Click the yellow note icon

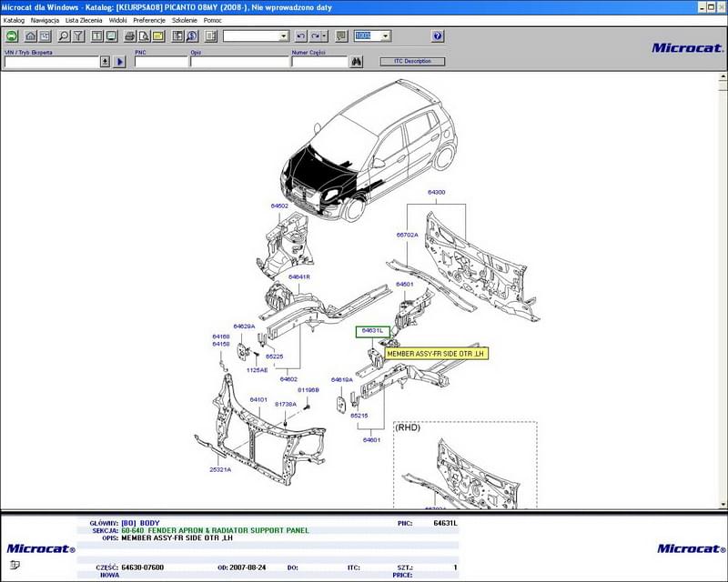(158, 36)
